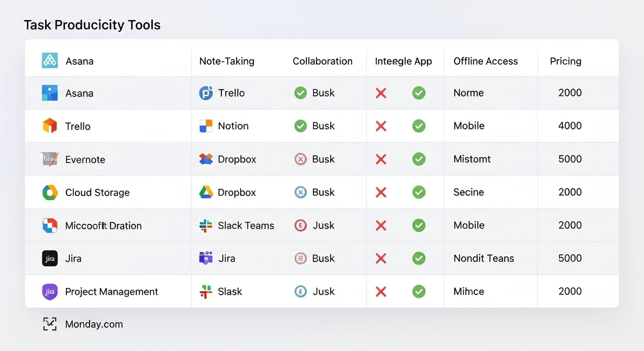Click the Google Drive triangle icon
644x351 pixels.
coord(206,193)
